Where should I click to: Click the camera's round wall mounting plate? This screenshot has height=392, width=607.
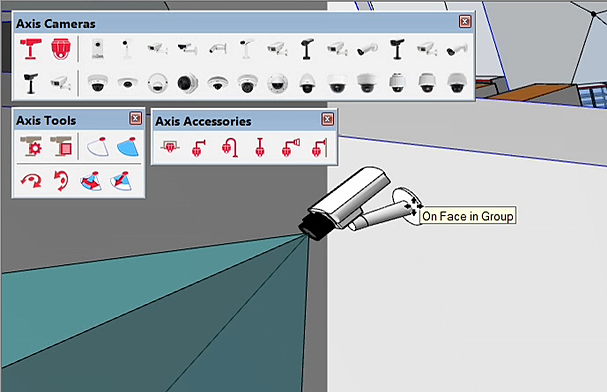point(407,205)
